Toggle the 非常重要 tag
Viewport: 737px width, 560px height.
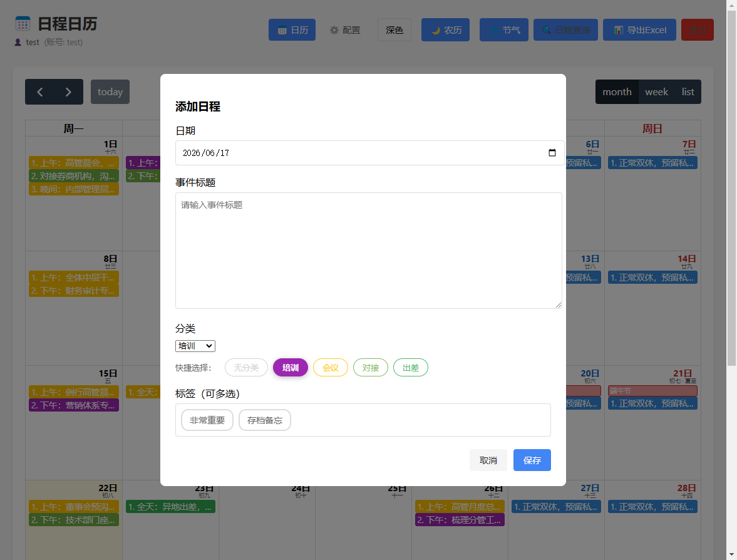pyautogui.click(x=207, y=420)
